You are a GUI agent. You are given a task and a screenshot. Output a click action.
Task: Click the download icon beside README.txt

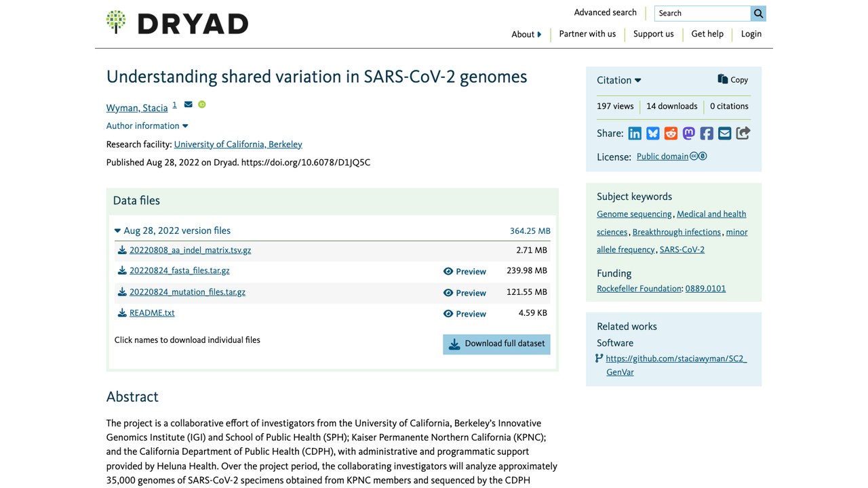[122, 313]
